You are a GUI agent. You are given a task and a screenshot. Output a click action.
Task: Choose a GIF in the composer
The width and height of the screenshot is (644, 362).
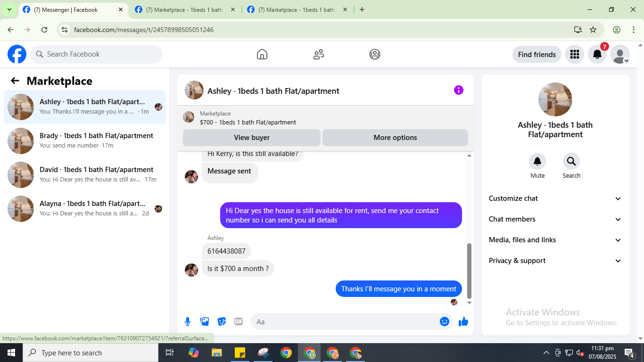pyautogui.click(x=239, y=321)
